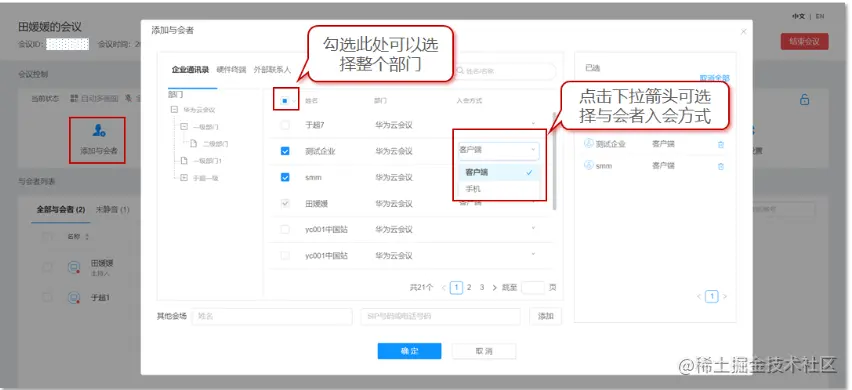Click the lock icon in the meeting control panel
852x390 pixels.
pos(805,99)
